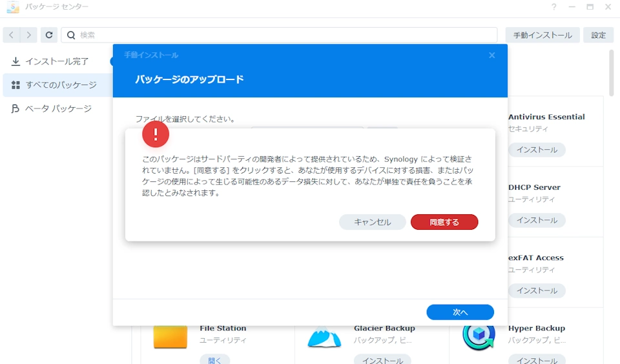Click the grid icon beside すべてのパッケージ
The height and width of the screenshot is (364, 620).
15,85
